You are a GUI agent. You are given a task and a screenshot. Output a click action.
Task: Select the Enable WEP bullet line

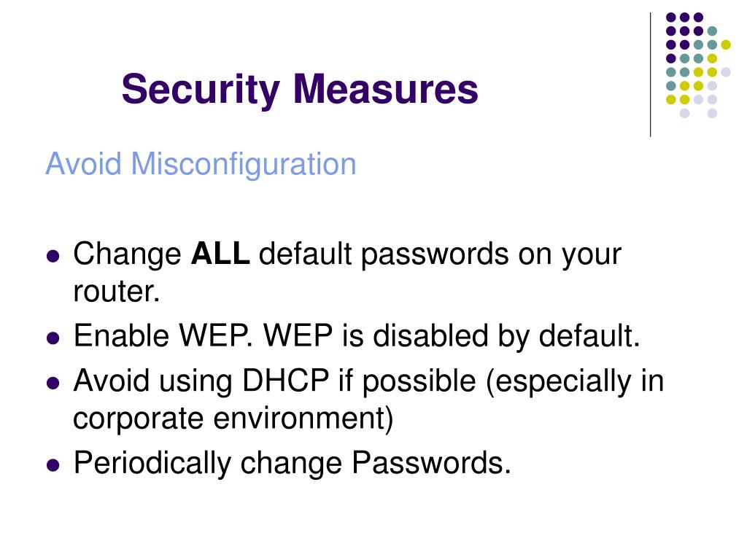coord(356,335)
